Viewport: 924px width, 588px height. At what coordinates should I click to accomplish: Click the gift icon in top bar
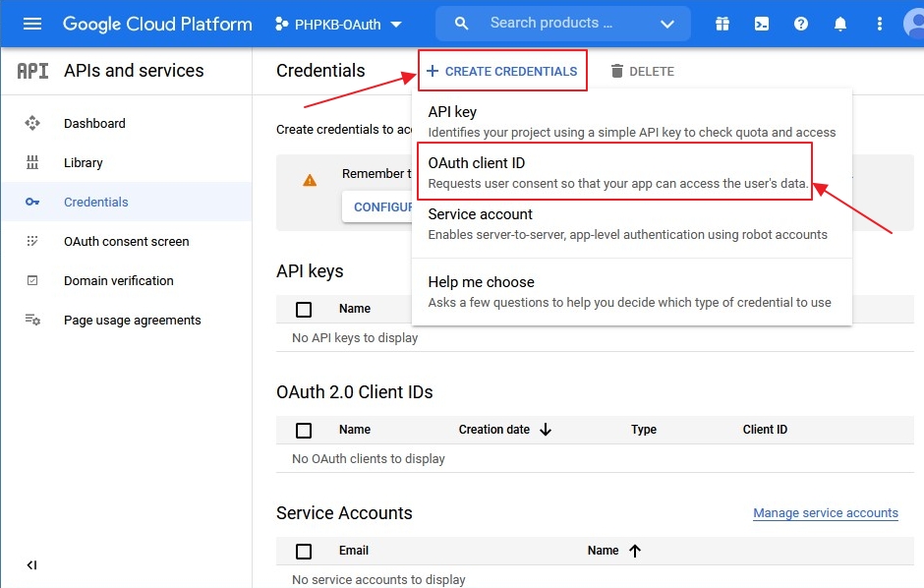click(x=722, y=24)
